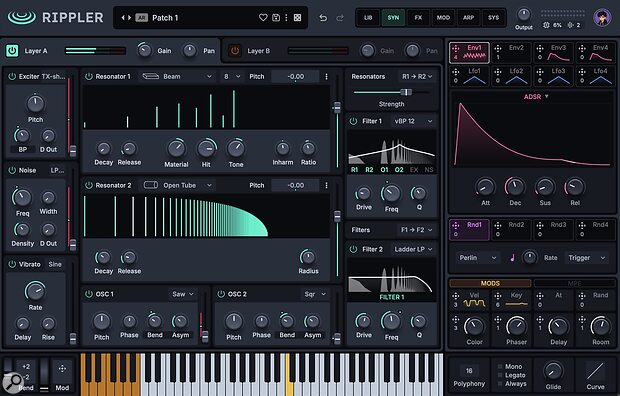Grab the Key modulation assign handle
Viewport: 620px width, 396px height.
click(x=498, y=296)
